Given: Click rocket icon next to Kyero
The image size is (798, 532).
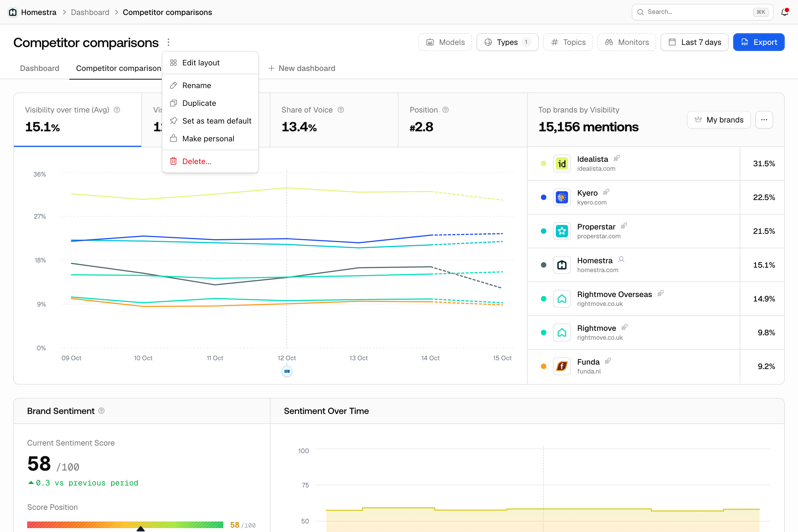Looking at the screenshot, I should click(606, 192).
